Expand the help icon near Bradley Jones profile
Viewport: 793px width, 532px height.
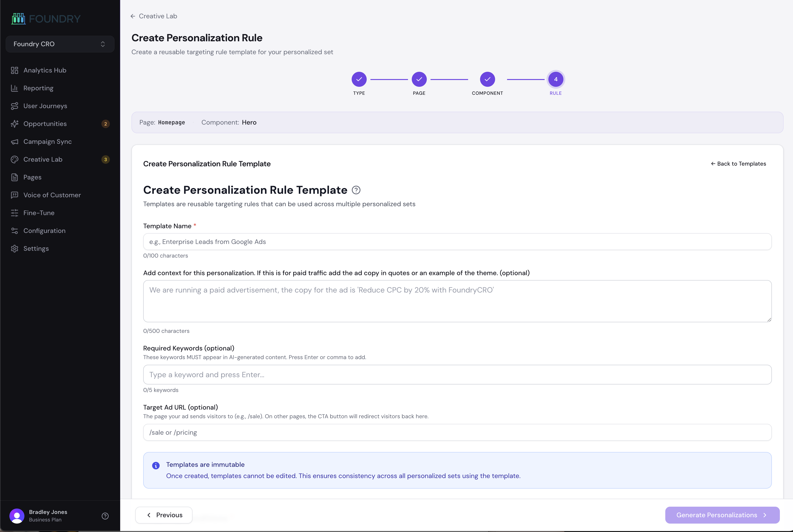coord(105,516)
